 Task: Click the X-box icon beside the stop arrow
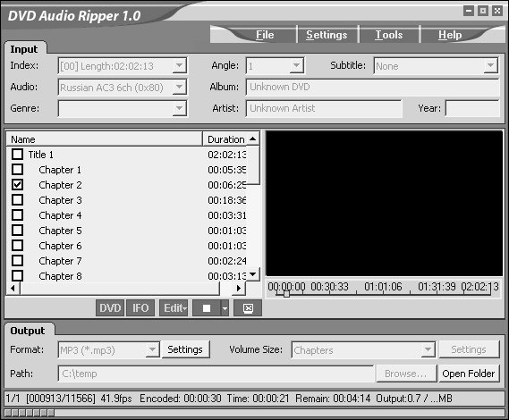[x=248, y=307]
